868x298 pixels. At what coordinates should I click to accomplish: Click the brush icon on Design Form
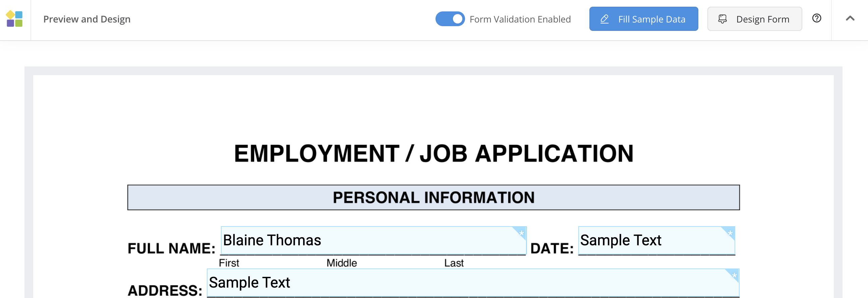[722, 19]
